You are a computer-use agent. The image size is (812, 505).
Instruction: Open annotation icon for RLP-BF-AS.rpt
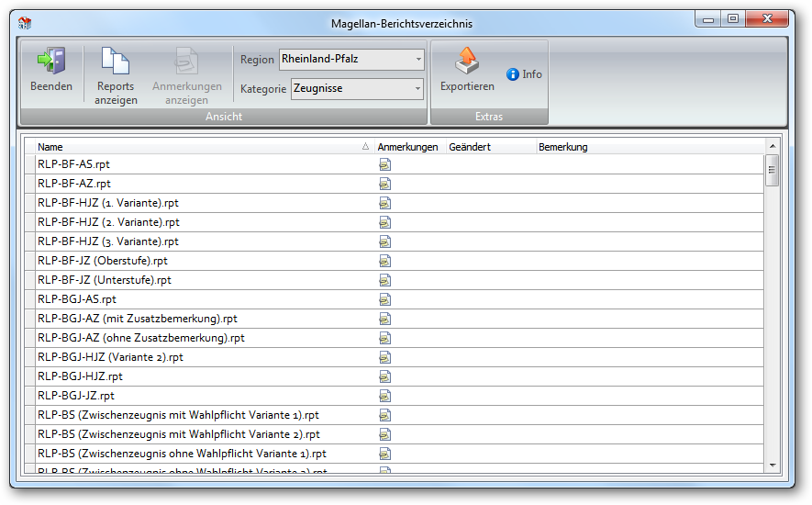tap(384, 165)
